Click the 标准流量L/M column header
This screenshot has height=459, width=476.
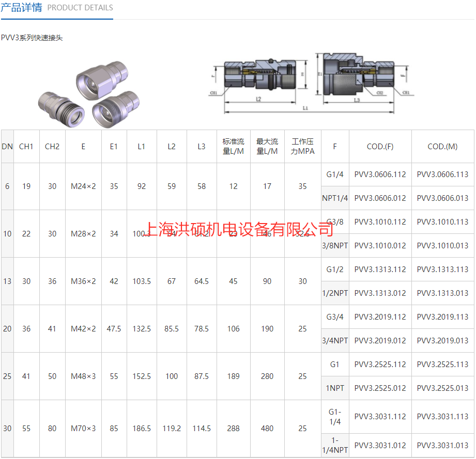click(234, 147)
